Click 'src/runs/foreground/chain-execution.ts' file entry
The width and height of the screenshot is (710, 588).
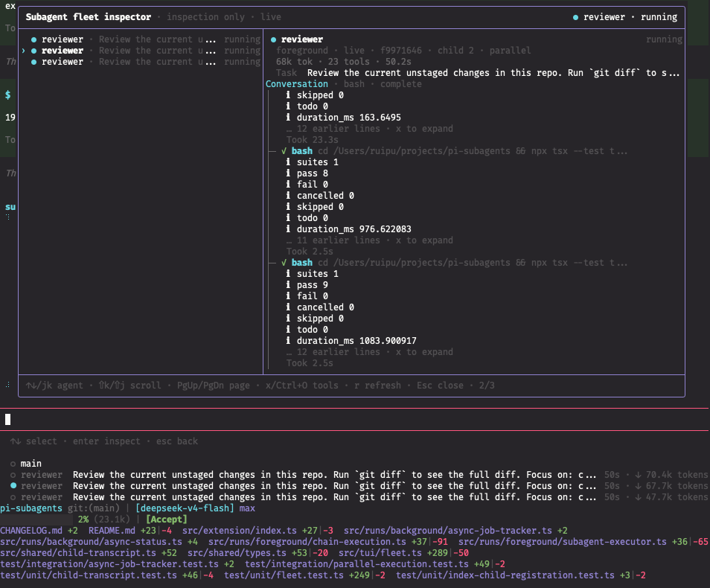[x=307, y=542]
